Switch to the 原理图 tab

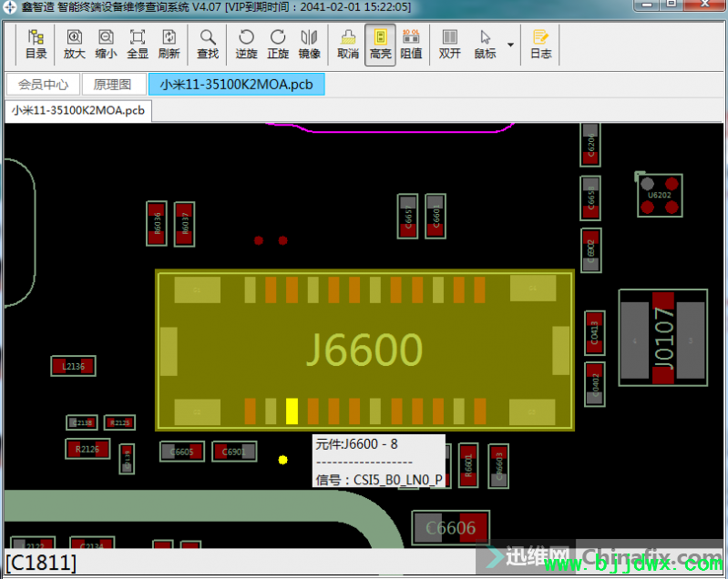point(112,85)
